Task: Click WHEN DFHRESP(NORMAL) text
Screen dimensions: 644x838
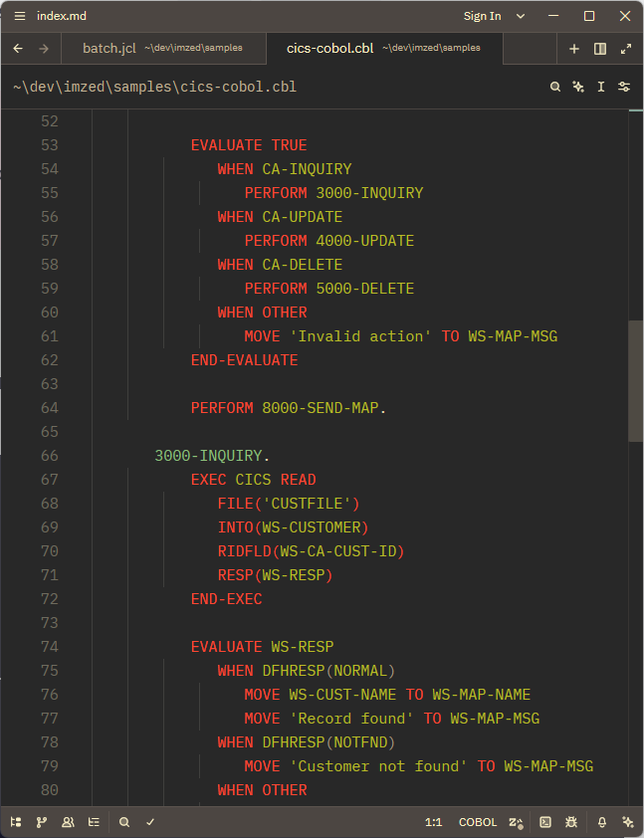Action: tap(307, 671)
